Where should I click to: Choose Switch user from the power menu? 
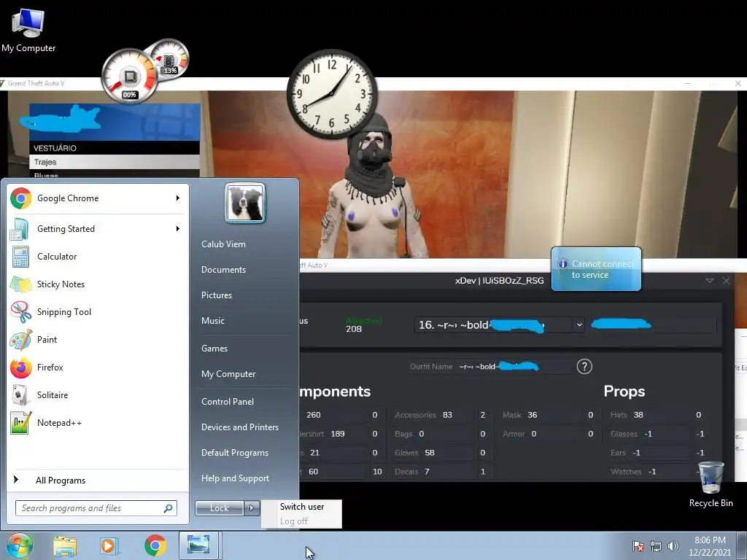point(301,507)
